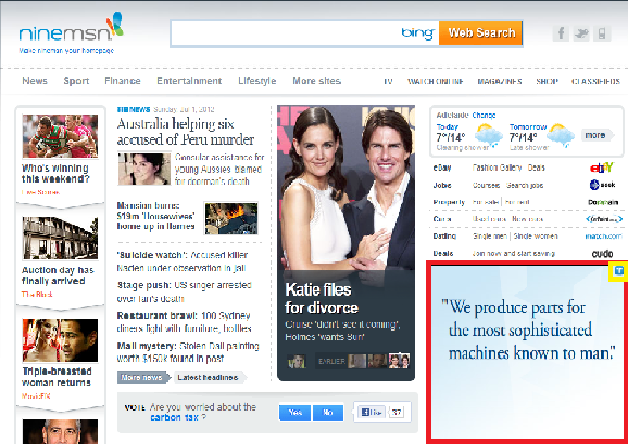Viewport: 628px width, 444px height.
Task: Open the 'Mansion burns' Housewives home story
Action: (155, 216)
